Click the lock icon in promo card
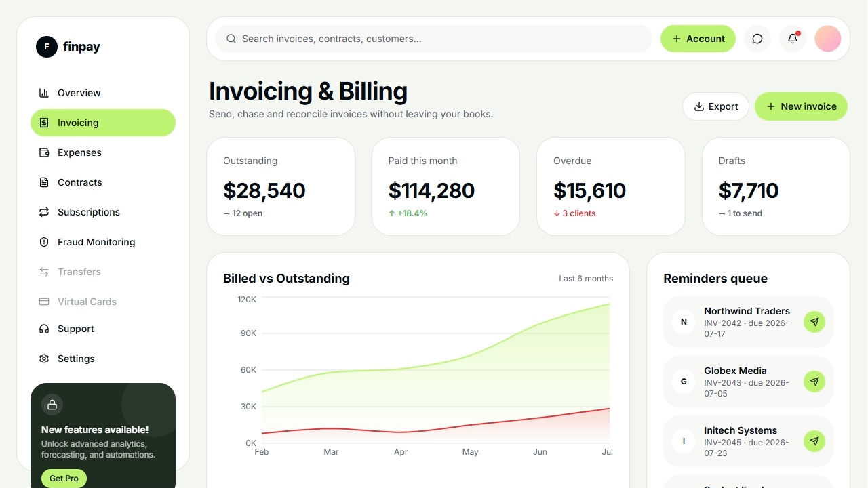This screenshot has width=868, height=488. click(52, 405)
